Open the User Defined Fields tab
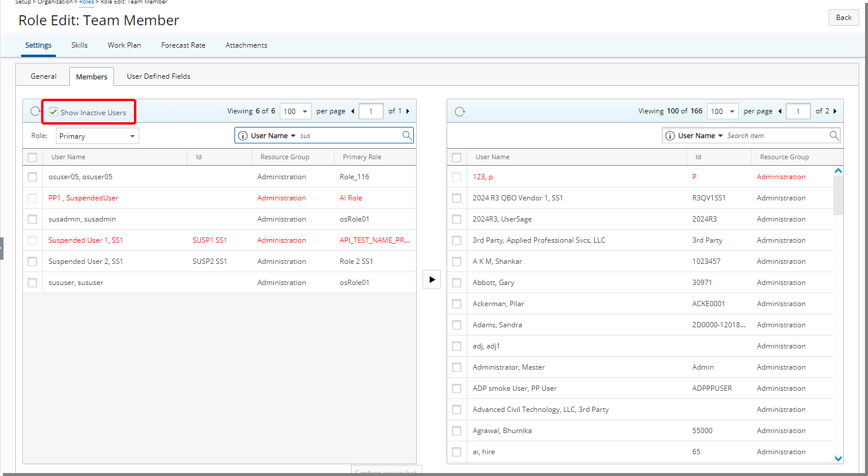Screen dimensions: 868x476 point(159,76)
